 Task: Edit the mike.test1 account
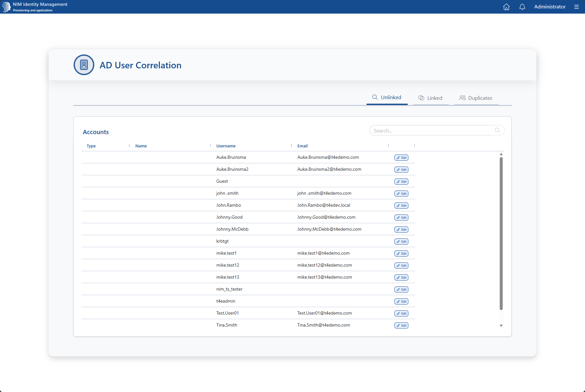click(x=401, y=253)
